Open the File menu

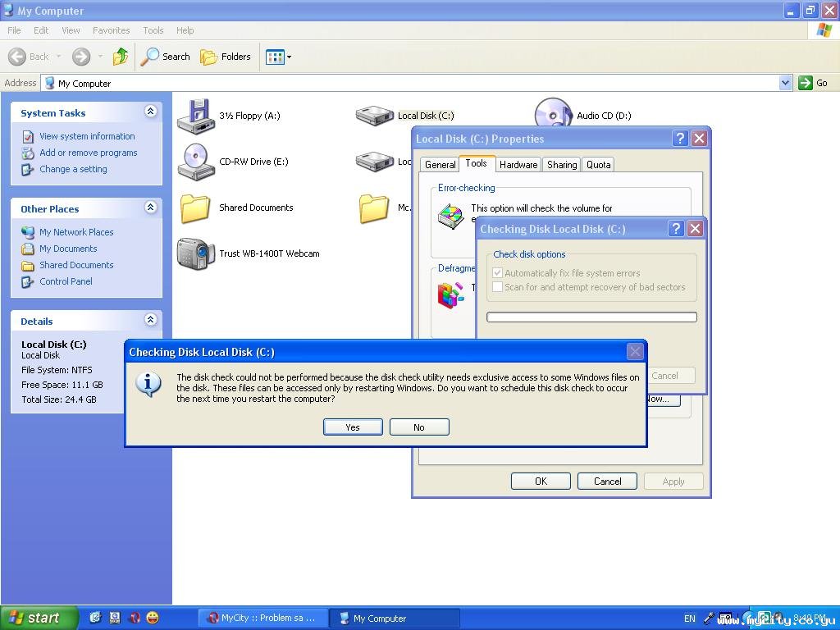[x=14, y=30]
